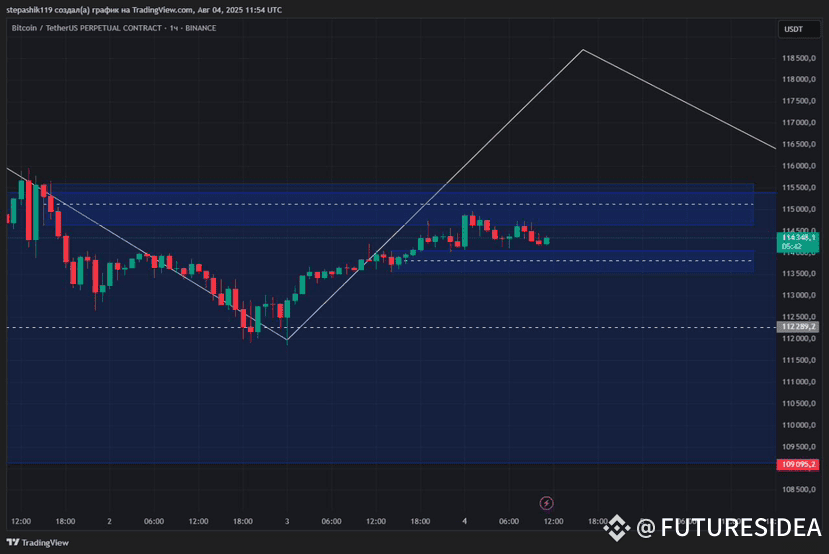Click price axis label 112000,0
Screen dimensions: 829x554
(x=799, y=339)
